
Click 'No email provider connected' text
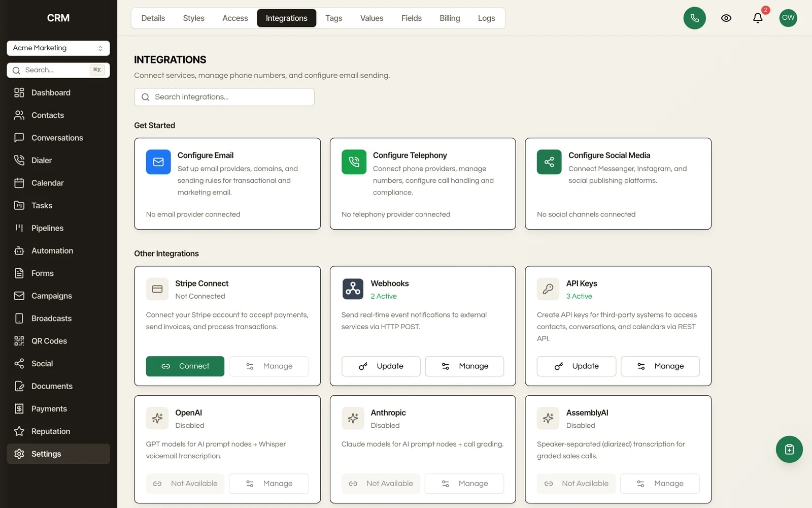point(193,214)
